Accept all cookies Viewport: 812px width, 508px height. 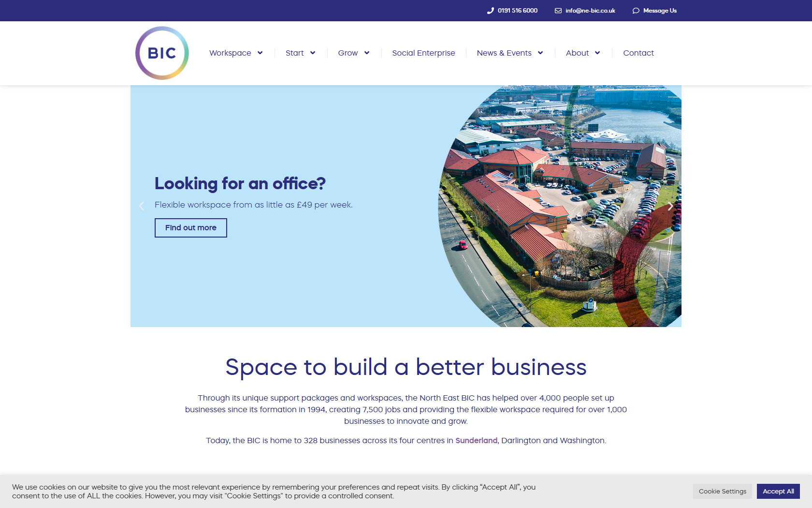pyautogui.click(x=778, y=491)
